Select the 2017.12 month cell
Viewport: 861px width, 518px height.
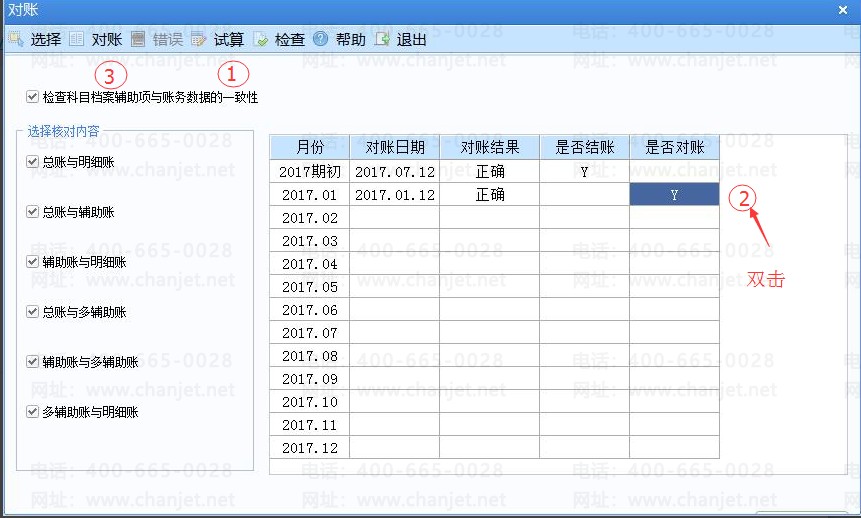click(x=310, y=448)
